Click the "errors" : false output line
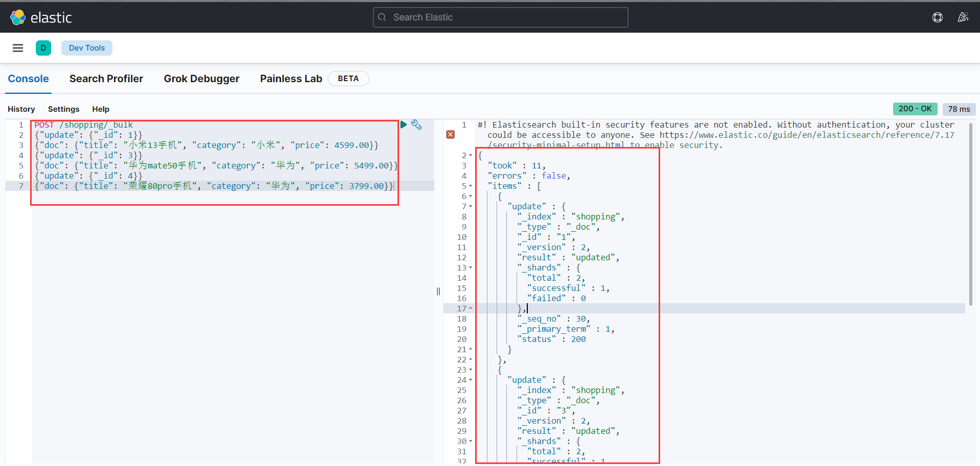Screen dimensions: 980x466 (x=529, y=176)
